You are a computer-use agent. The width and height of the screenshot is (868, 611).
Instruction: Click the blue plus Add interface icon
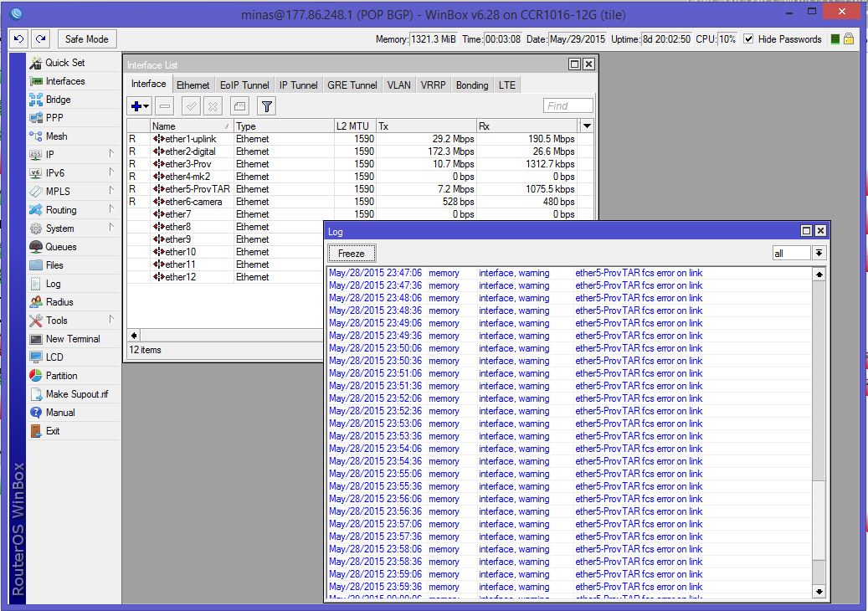click(x=136, y=106)
